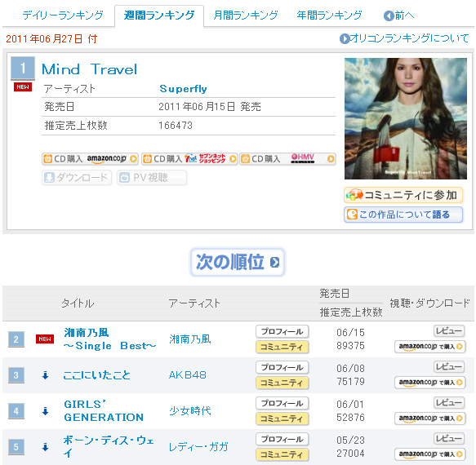This screenshot has width=476, height=465.
Task: Click この作品について語る button
Action: (x=403, y=215)
